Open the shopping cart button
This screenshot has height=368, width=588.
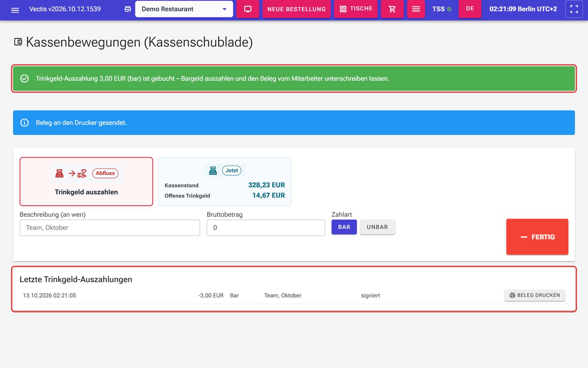coord(392,9)
